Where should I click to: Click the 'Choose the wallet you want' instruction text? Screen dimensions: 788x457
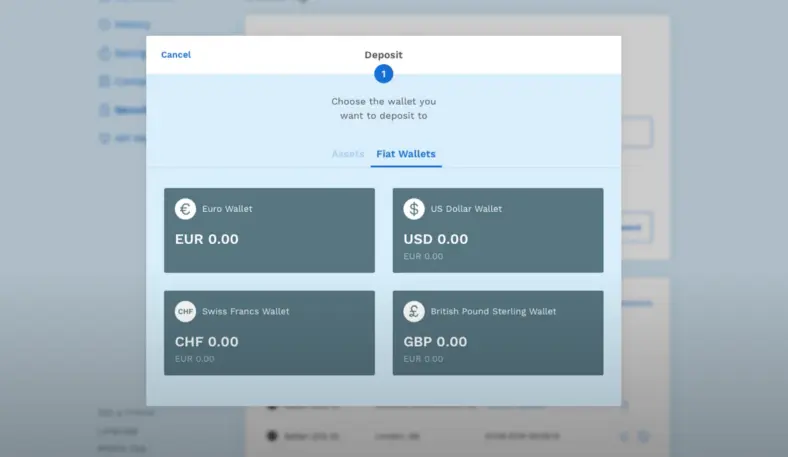(383, 109)
